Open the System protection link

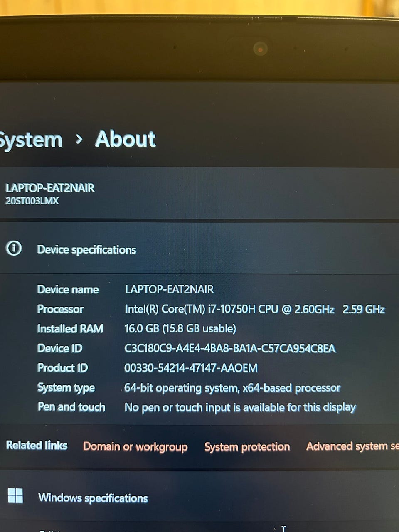247,447
